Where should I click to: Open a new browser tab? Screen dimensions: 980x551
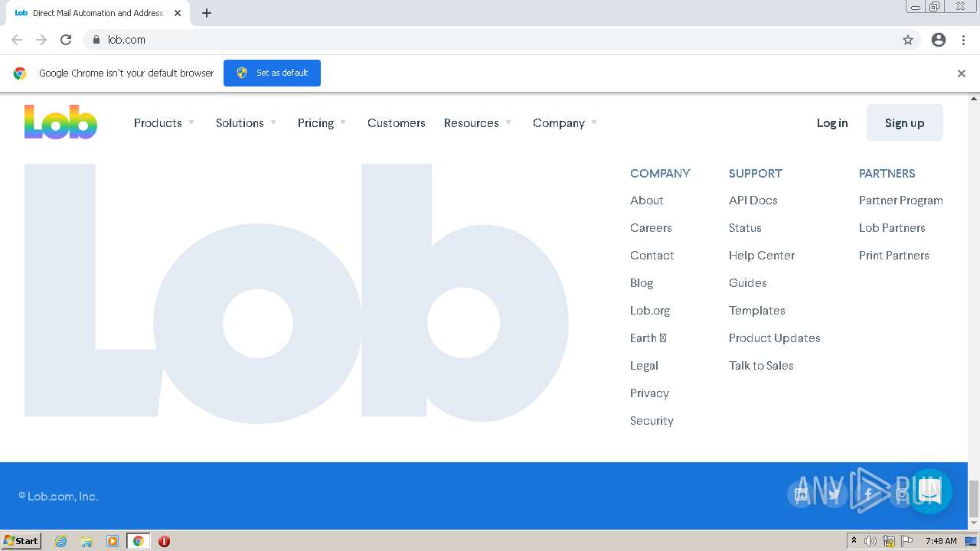point(207,13)
